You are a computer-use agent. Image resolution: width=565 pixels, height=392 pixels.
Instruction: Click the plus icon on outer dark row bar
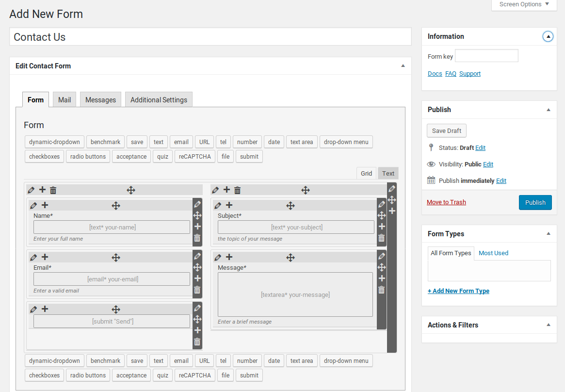click(x=392, y=211)
